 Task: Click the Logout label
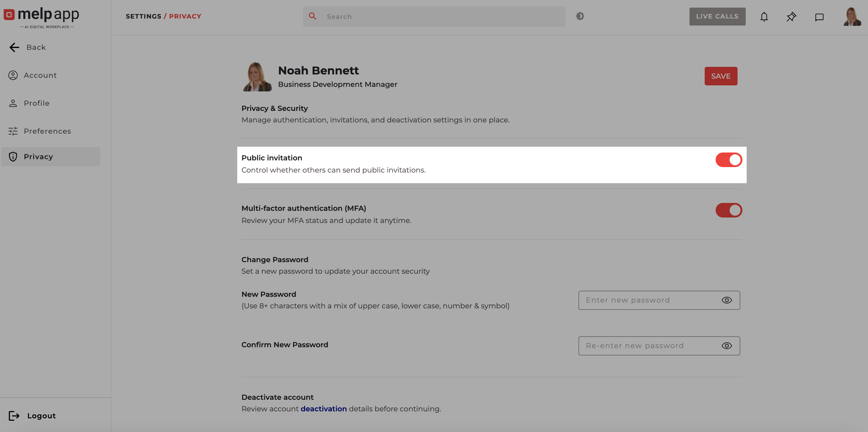41,416
